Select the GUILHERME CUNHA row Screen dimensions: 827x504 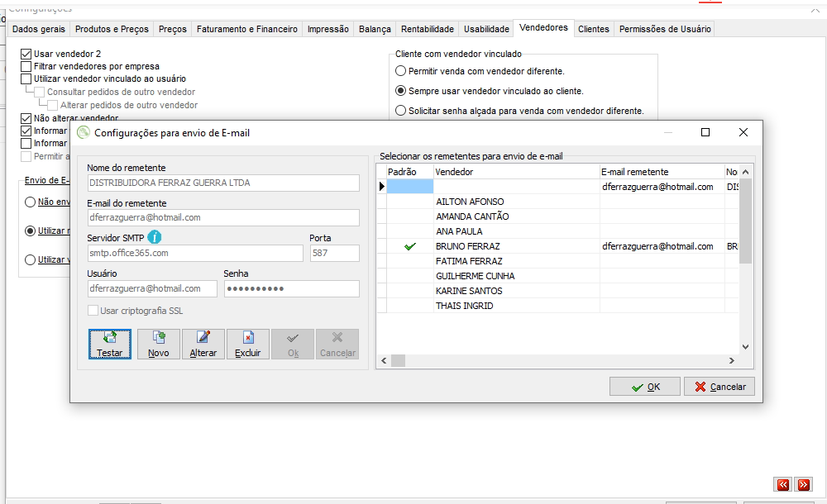click(x=557, y=276)
